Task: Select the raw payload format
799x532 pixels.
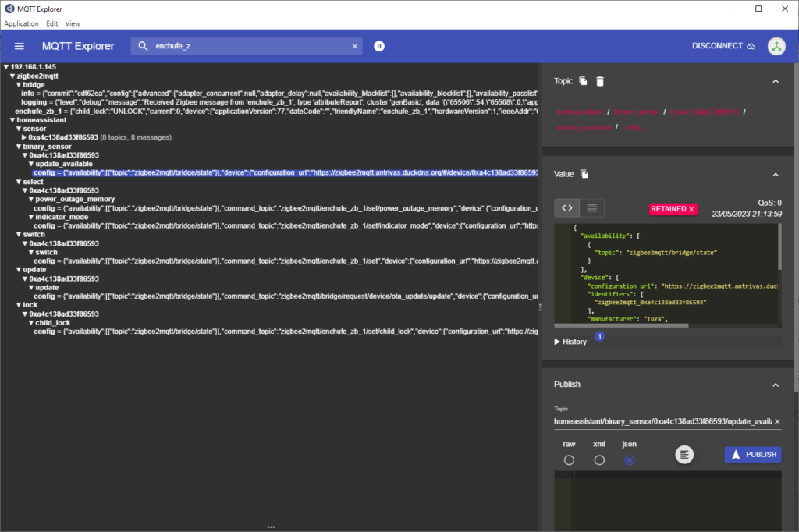Action: (569, 460)
